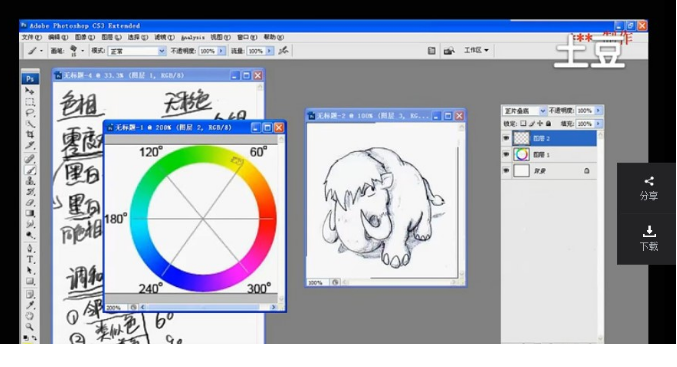Select the Slice tool

coord(29,146)
